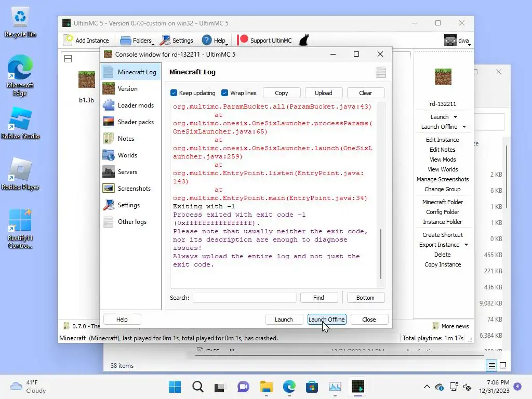Open the Loader mods page

[x=130, y=105]
